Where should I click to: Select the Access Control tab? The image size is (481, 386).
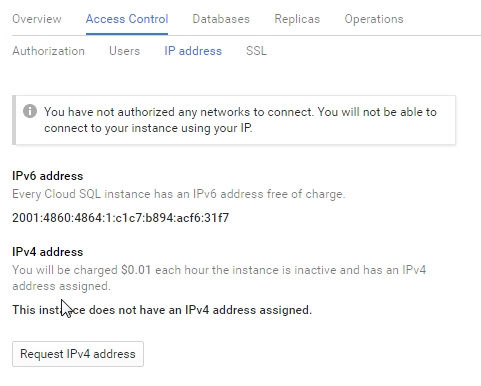[127, 19]
